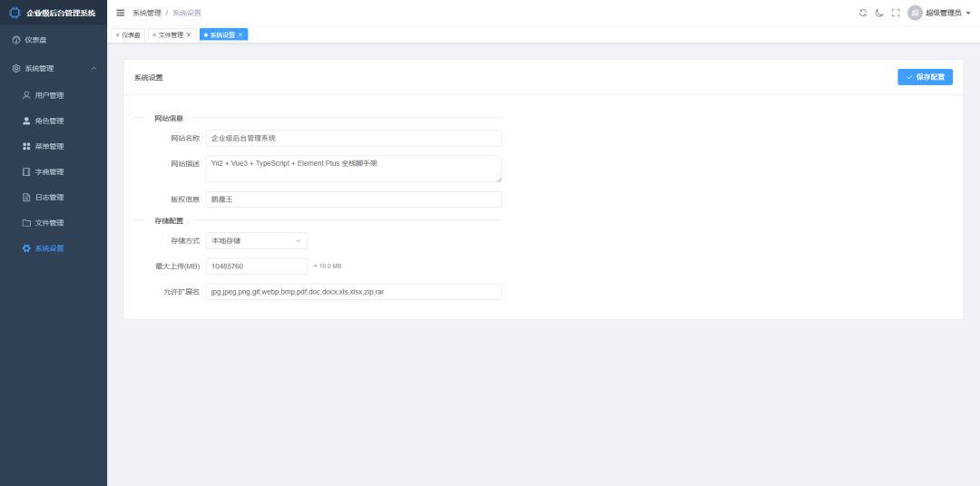The width and height of the screenshot is (980, 486).
Task: Click the 菜单管理 grid icon
Action: [x=26, y=146]
